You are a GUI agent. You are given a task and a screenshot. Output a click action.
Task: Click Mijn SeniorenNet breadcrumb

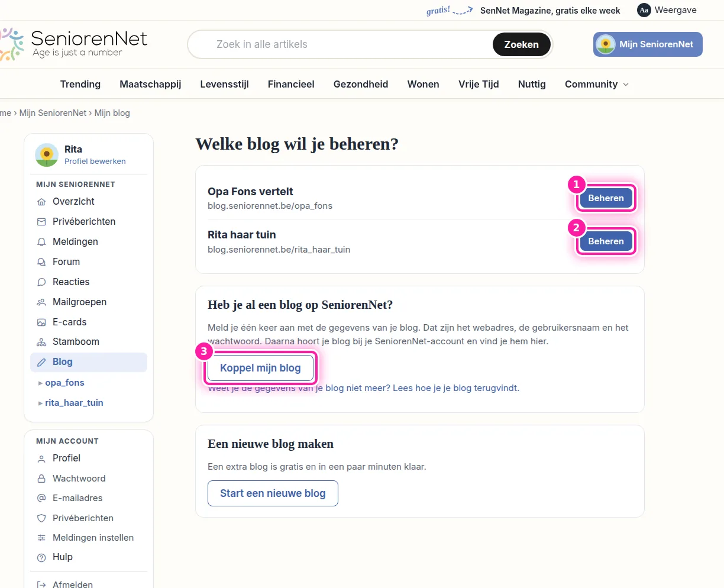pos(53,113)
